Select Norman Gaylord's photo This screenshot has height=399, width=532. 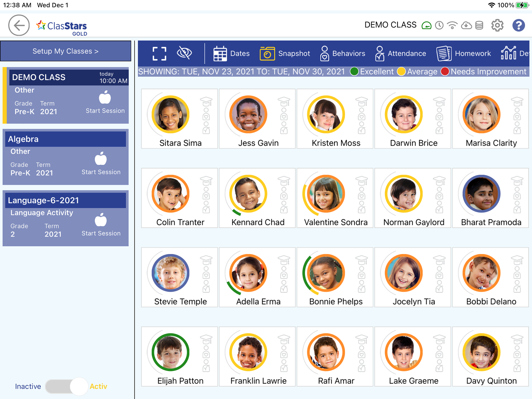click(403, 193)
